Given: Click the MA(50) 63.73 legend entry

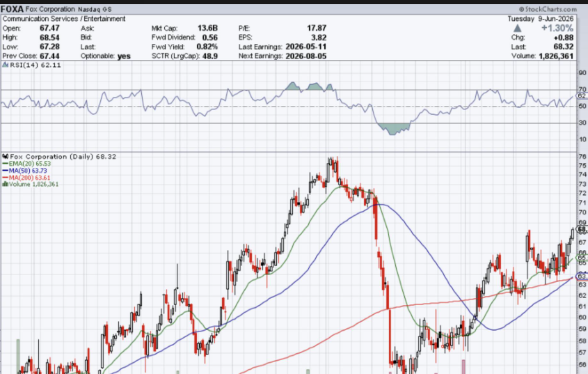Looking at the screenshot, I should (24, 171).
